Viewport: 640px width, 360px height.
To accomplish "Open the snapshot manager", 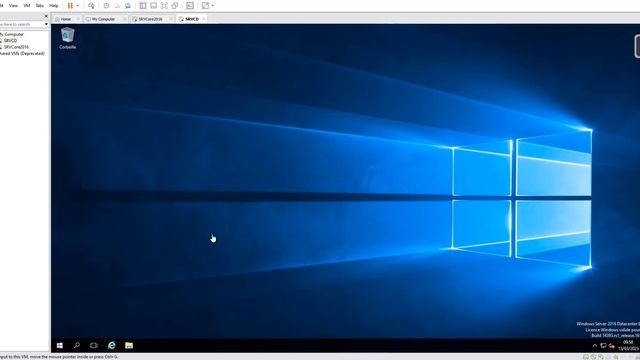I will click(x=128, y=6).
